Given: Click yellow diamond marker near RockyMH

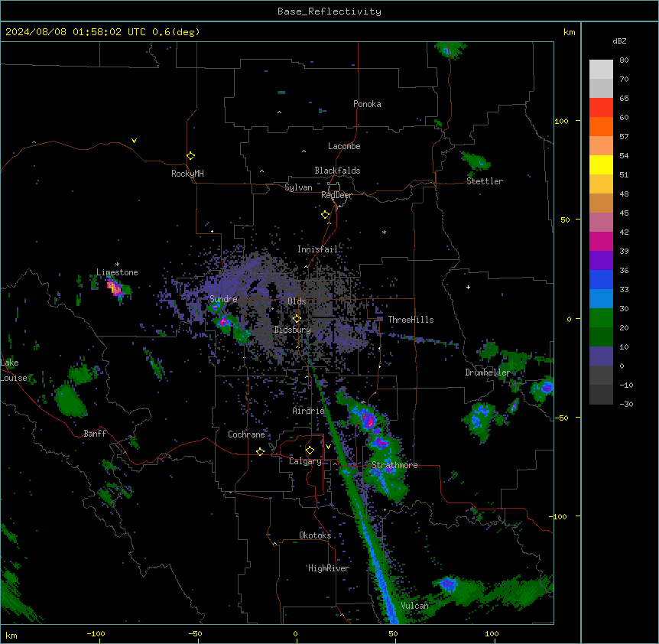Looking at the screenshot, I should [x=190, y=155].
